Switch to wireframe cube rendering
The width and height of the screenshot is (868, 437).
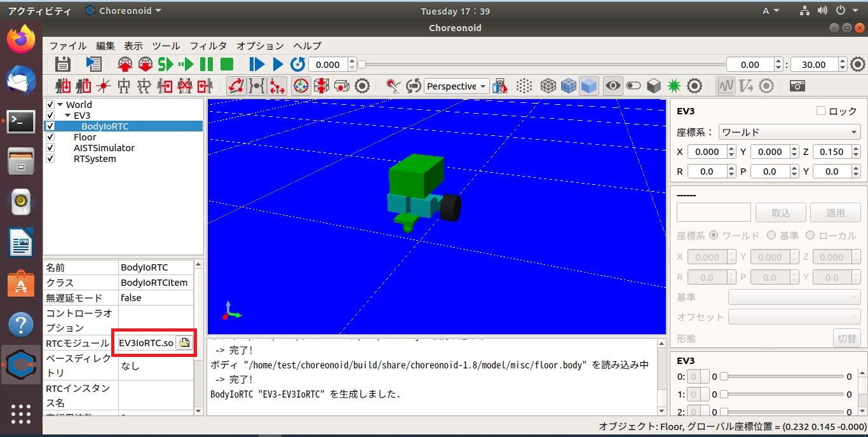[548, 86]
